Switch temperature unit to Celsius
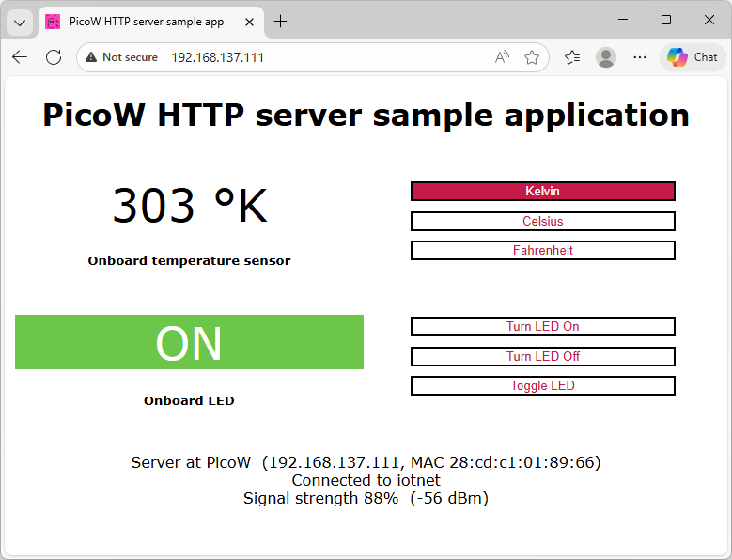 [542, 222]
